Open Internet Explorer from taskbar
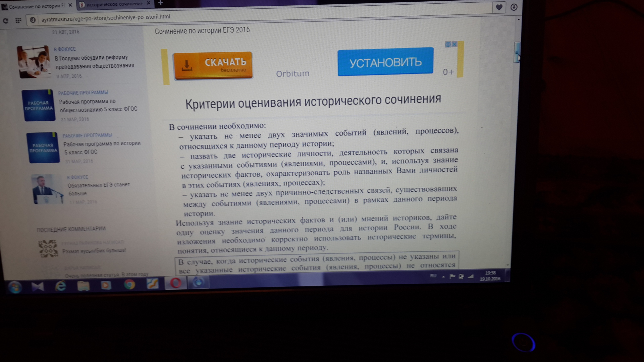Viewport: 644px width, 362px height. (x=61, y=286)
